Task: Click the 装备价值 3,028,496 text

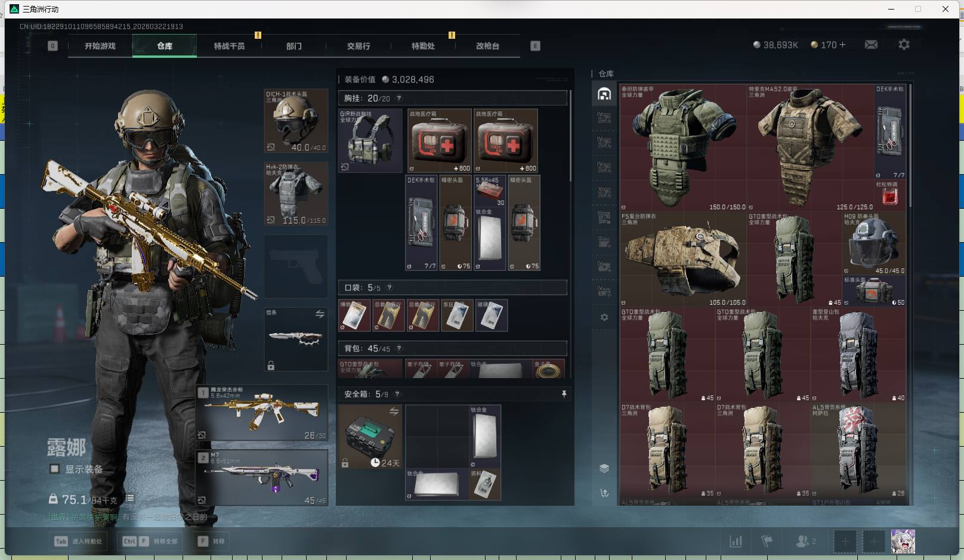Action: 389,79
